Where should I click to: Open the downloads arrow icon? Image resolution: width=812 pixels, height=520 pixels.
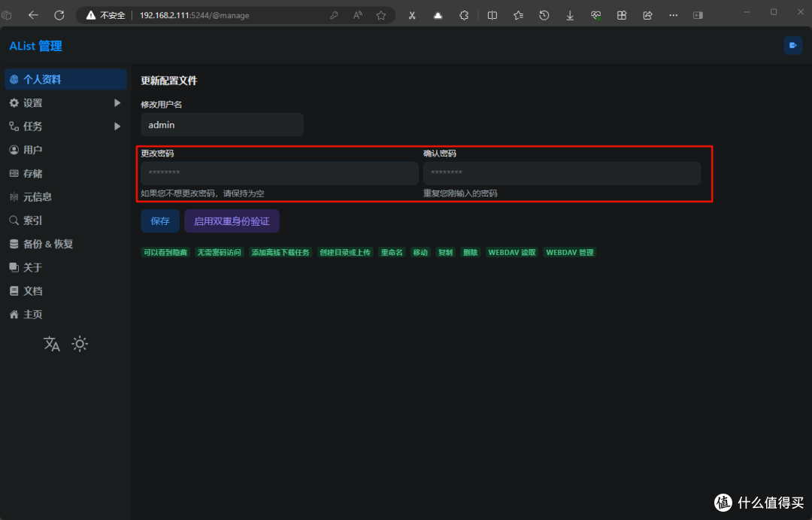(570, 15)
